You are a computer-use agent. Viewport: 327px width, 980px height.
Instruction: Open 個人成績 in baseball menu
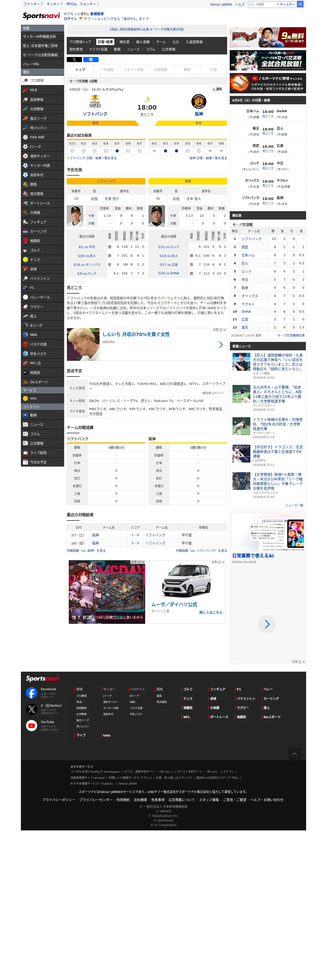coord(143,42)
